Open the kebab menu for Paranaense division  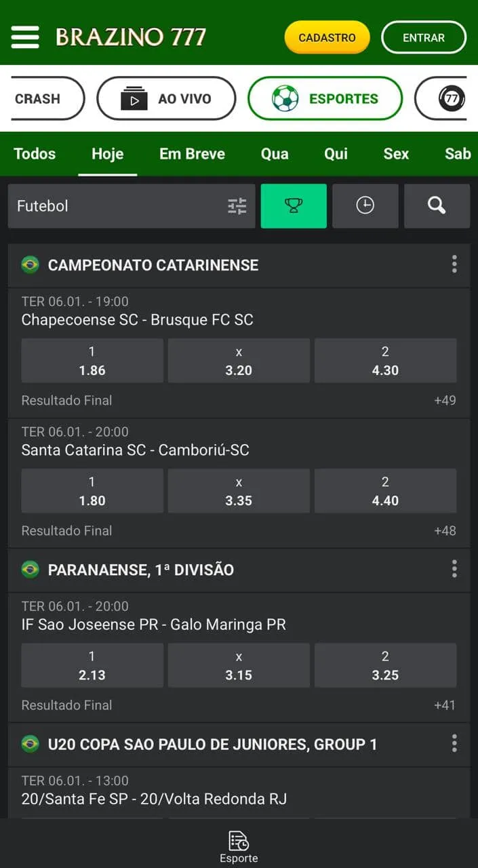point(454,569)
